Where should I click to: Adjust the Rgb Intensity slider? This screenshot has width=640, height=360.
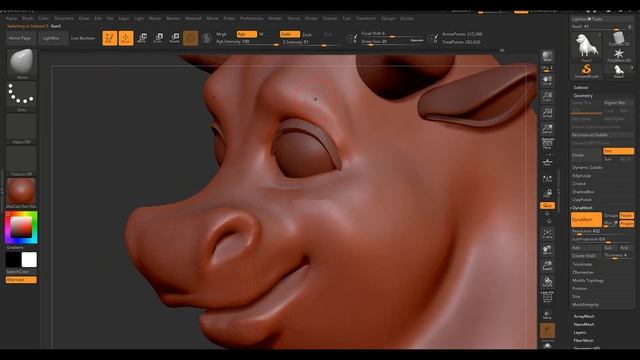(247, 42)
